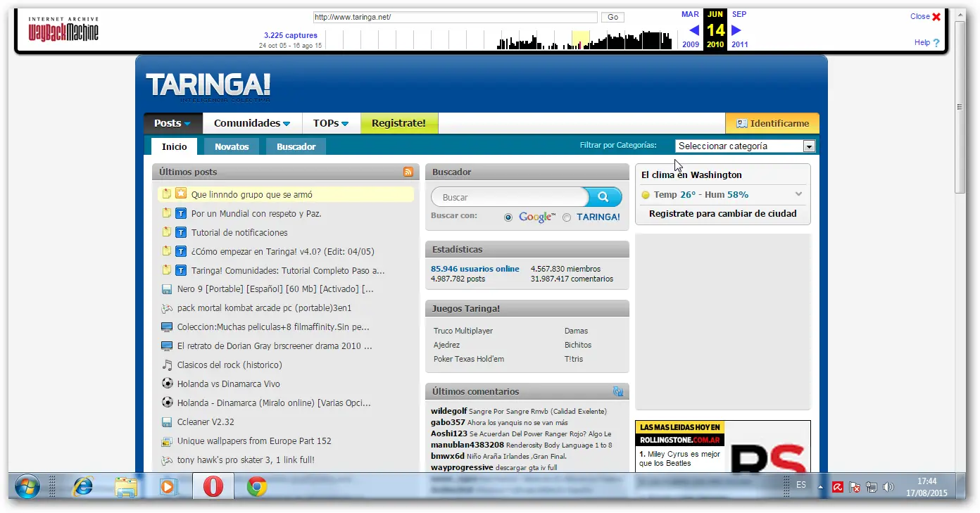
Task: Mute the system volume in the tray
Action: 888,486
